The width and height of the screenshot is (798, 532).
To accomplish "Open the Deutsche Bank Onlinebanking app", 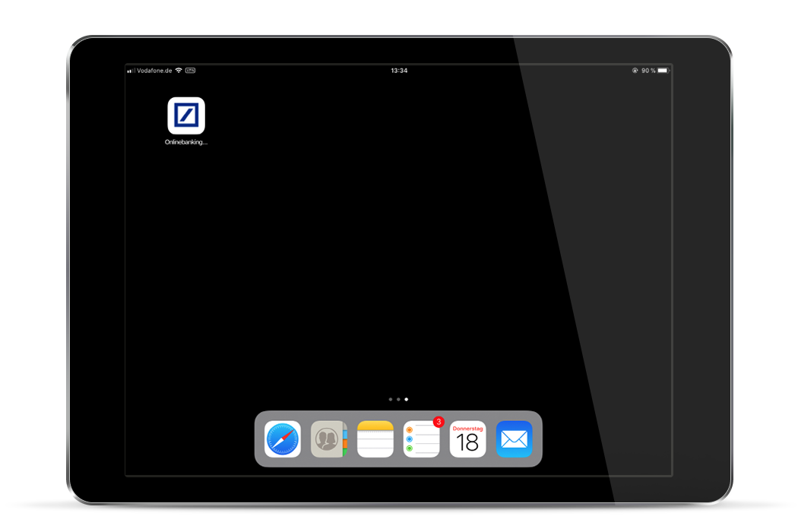I will pos(186,116).
